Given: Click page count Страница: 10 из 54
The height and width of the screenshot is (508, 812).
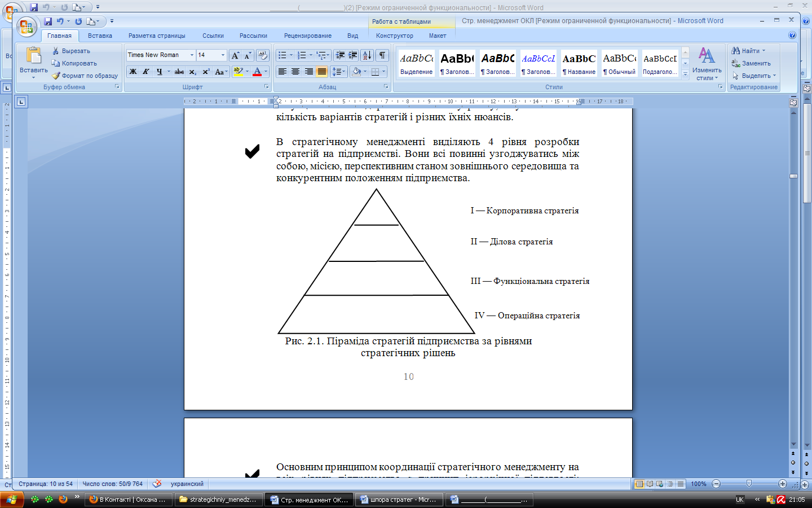Looking at the screenshot, I should coord(46,484).
